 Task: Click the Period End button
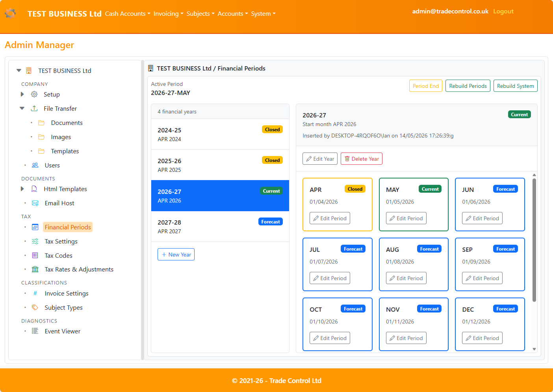click(x=426, y=86)
